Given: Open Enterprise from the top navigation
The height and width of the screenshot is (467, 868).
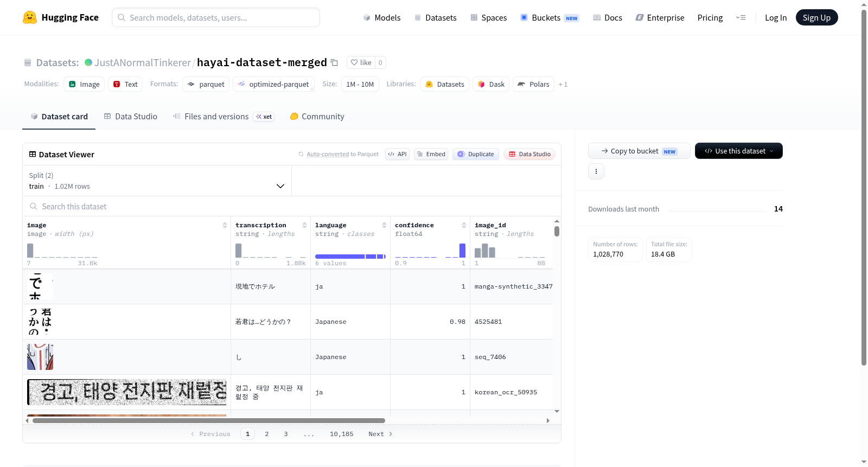Looking at the screenshot, I should (660, 18).
